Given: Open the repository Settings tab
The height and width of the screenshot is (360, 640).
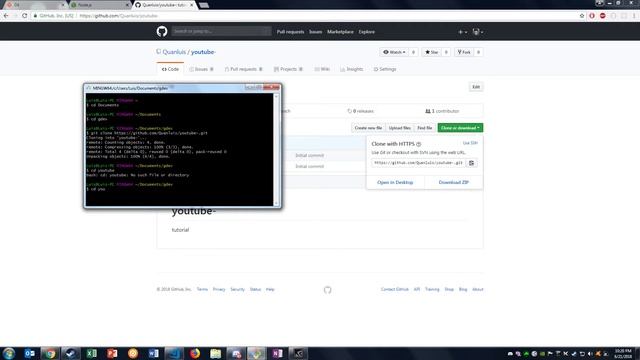Looking at the screenshot, I should pyautogui.click(x=385, y=69).
